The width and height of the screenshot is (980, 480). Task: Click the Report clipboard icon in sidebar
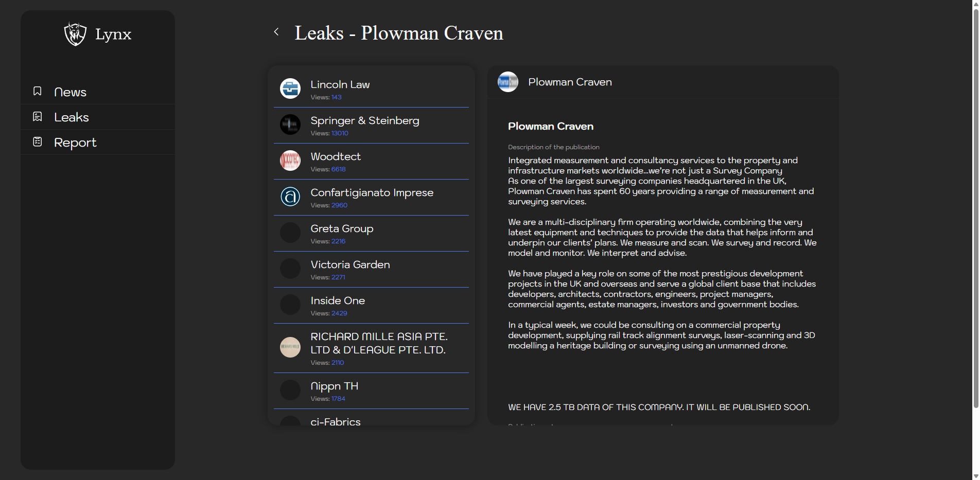(x=38, y=141)
